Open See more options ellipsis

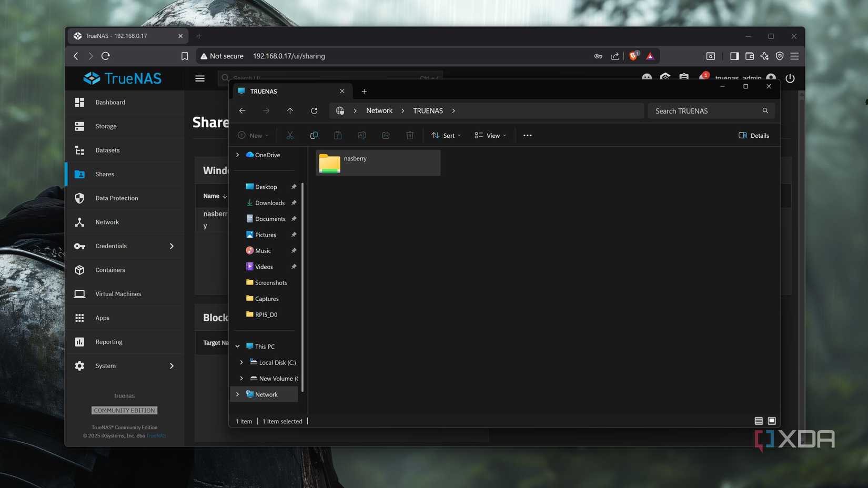click(528, 136)
